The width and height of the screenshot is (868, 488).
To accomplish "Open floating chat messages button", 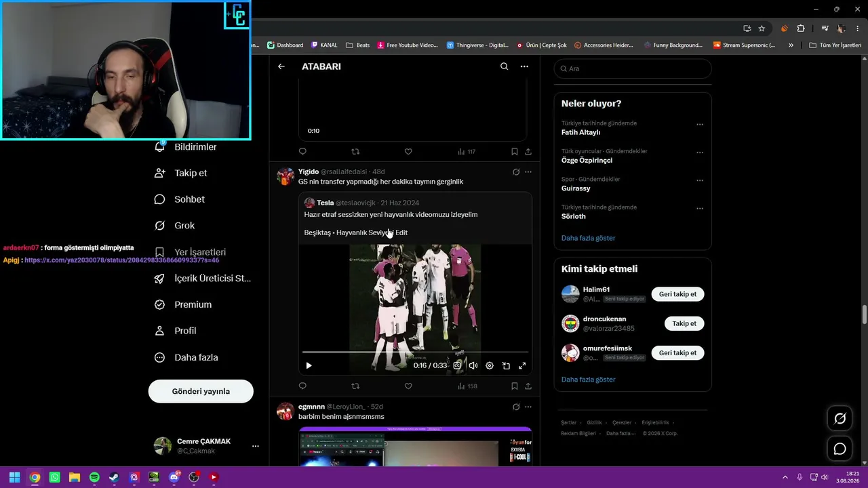I will pos(840,449).
